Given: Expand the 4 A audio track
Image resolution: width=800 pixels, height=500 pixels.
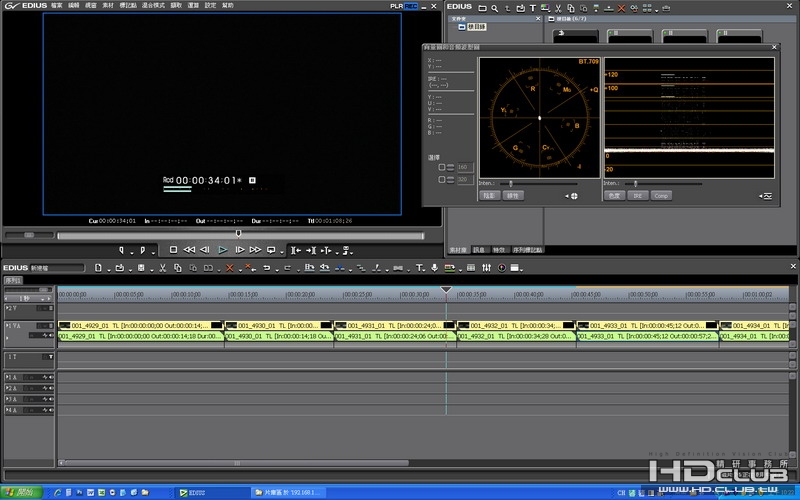Looking at the screenshot, I should click(7, 410).
